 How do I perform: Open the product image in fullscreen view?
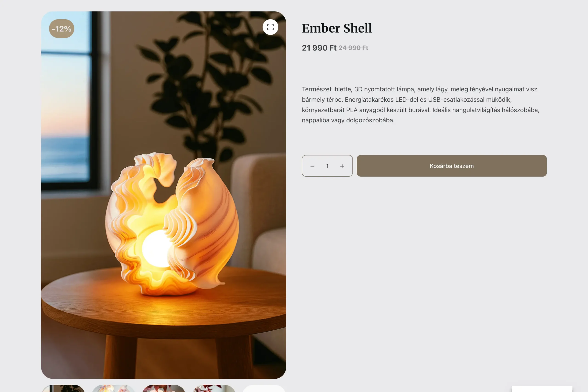(x=270, y=27)
